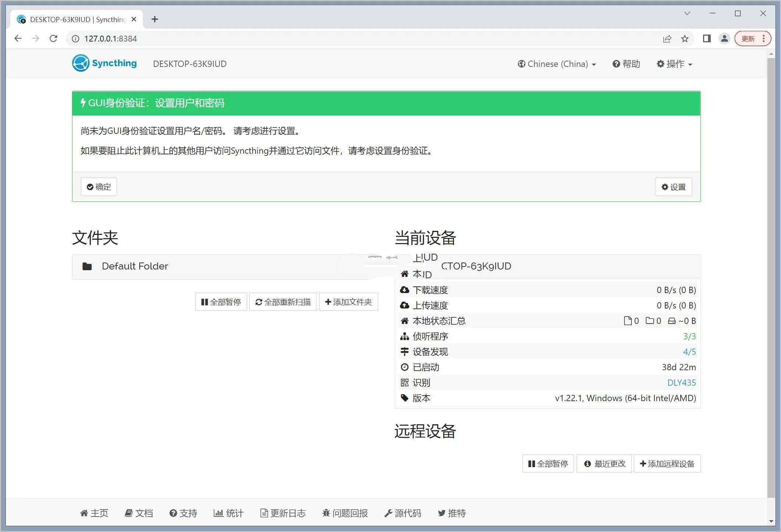Bookmark the page using the star icon
The image size is (781, 532).
click(x=685, y=39)
